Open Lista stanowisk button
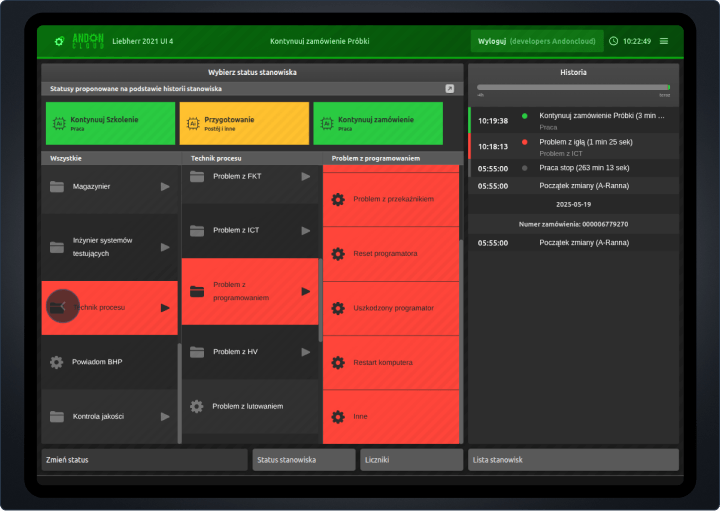The image size is (720, 511). point(573,460)
